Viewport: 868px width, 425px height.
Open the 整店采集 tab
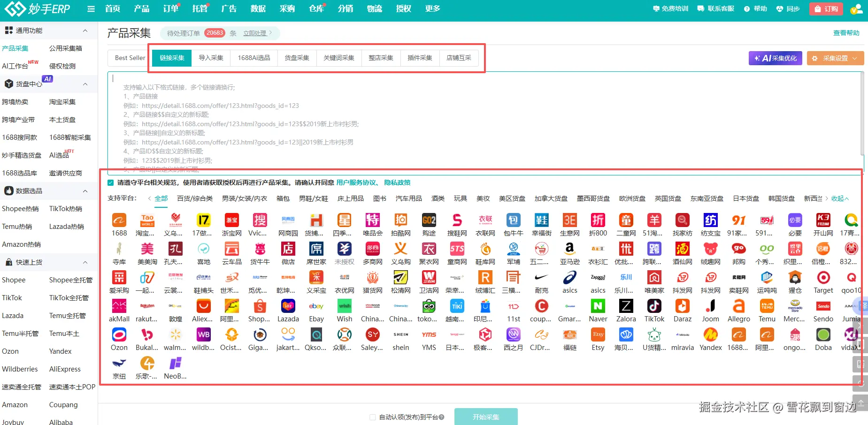381,58
